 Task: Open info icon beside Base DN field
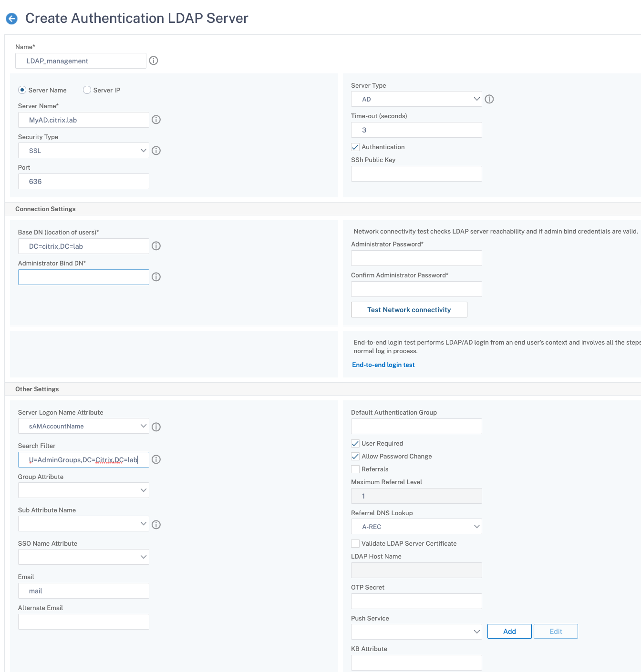tap(156, 246)
